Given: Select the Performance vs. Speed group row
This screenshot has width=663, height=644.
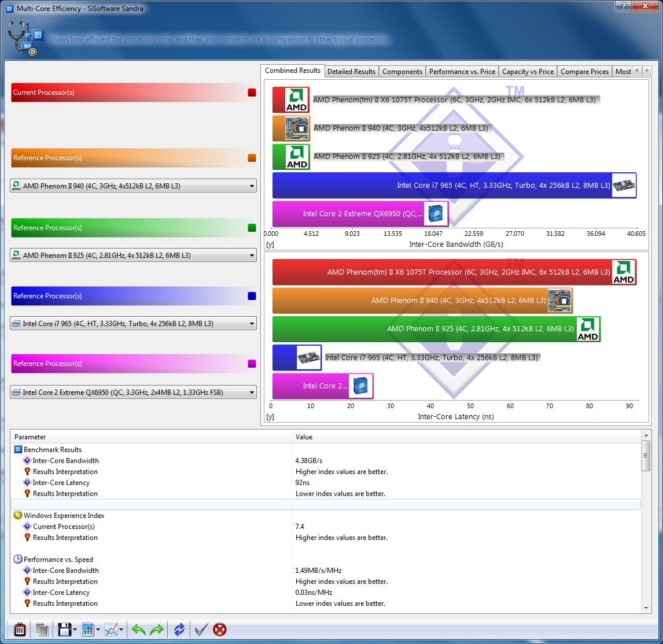Looking at the screenshot, I should click(x=326, y=560).
